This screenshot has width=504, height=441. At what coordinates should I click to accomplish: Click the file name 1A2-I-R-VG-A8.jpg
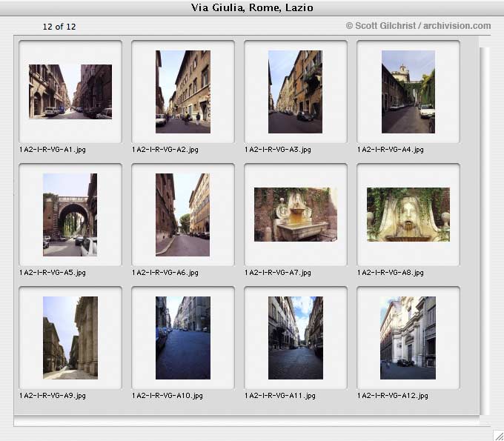pyautogui.click(x=390, y=273)
